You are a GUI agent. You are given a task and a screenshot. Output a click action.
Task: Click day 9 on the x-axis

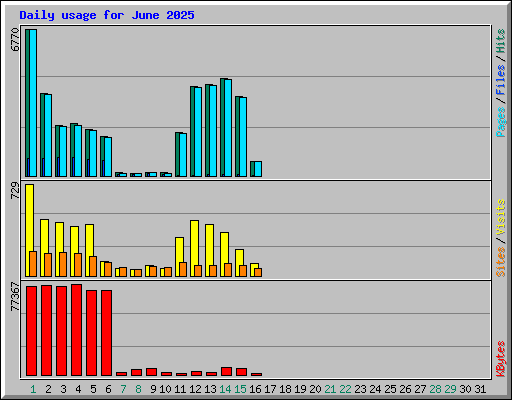coord(153,389)
